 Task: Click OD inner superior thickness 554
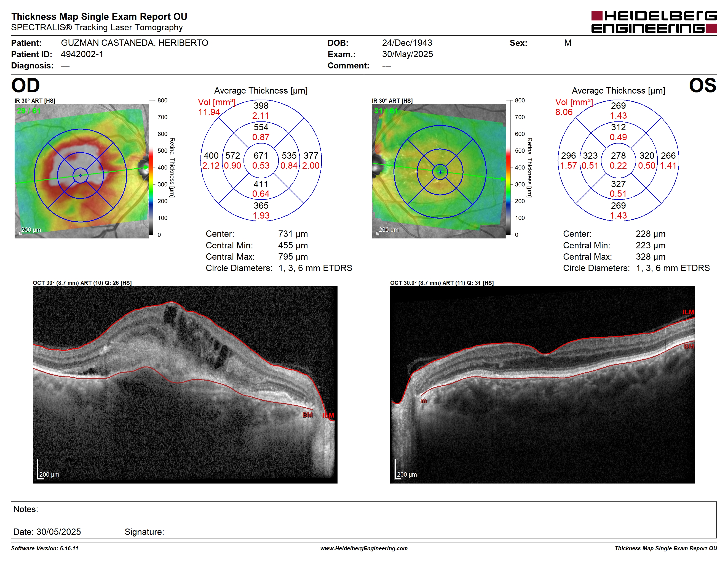(x=261, y=127)
